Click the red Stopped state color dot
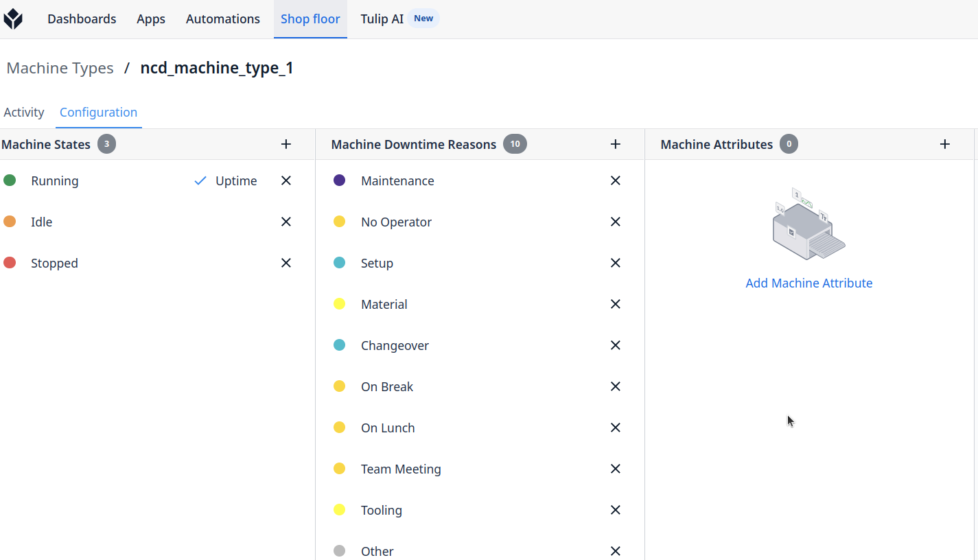This screenshot has height=560, width=978. [10, 263]
